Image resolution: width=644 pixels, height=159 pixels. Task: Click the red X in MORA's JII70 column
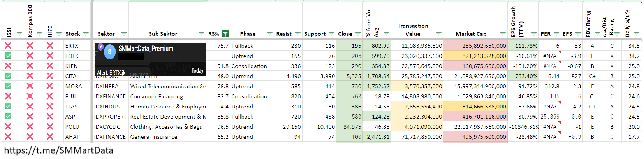coord(50,86)
